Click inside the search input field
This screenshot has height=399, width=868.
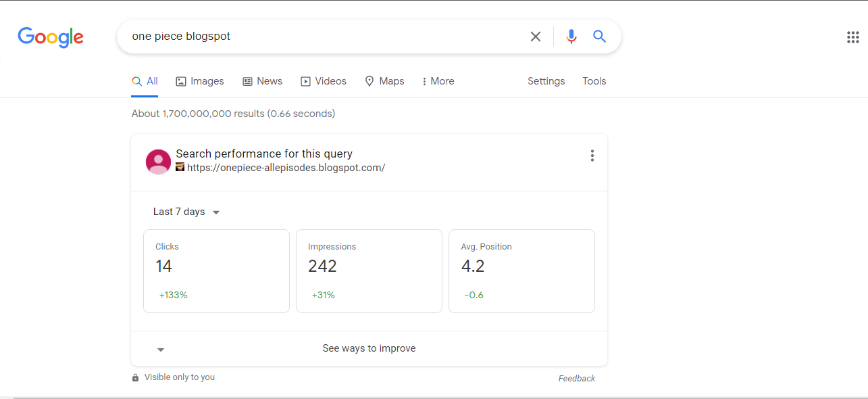pyautogui.click(x=304, y=36)
